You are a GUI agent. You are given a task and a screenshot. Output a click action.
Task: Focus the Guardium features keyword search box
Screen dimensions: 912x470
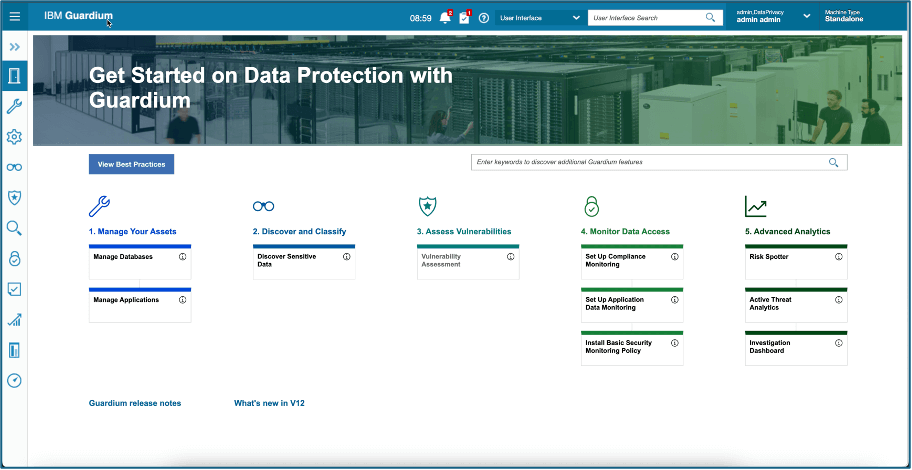tap(659, 162)
